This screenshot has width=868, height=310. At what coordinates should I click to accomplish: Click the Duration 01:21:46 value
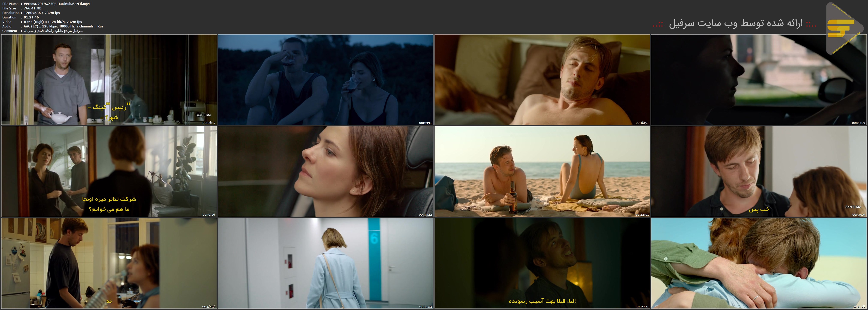31,17
